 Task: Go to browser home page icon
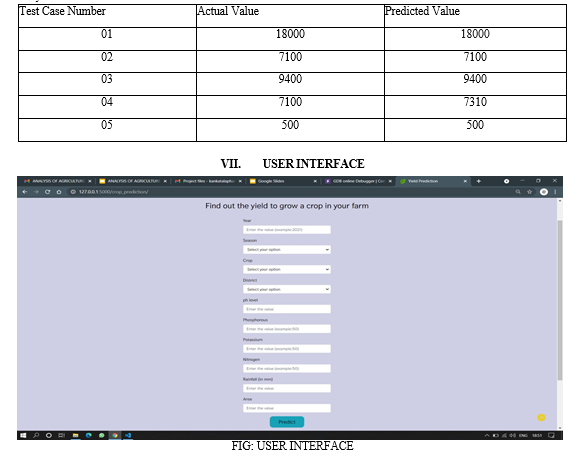tap(59, 192)
